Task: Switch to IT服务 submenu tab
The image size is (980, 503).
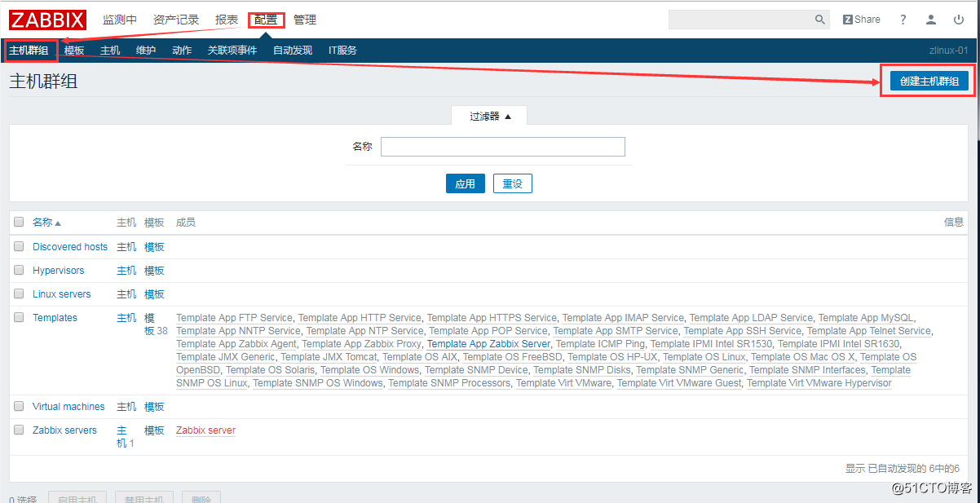Action: [342, 51]
